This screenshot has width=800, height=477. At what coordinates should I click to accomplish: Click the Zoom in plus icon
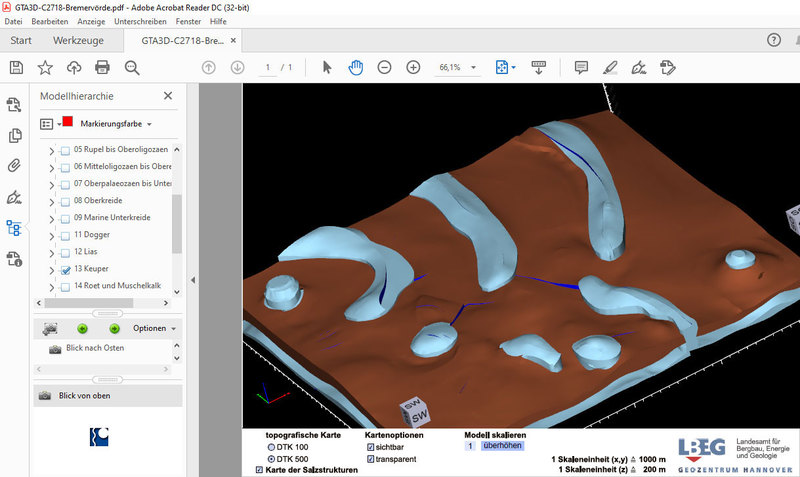tap(413, 67)
